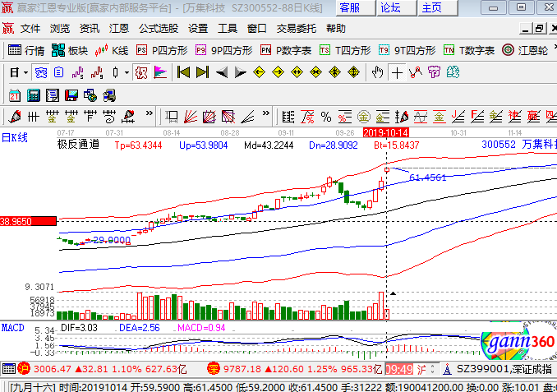Open the 江恩 menu

pyautogui.click(x=118, y=29)
